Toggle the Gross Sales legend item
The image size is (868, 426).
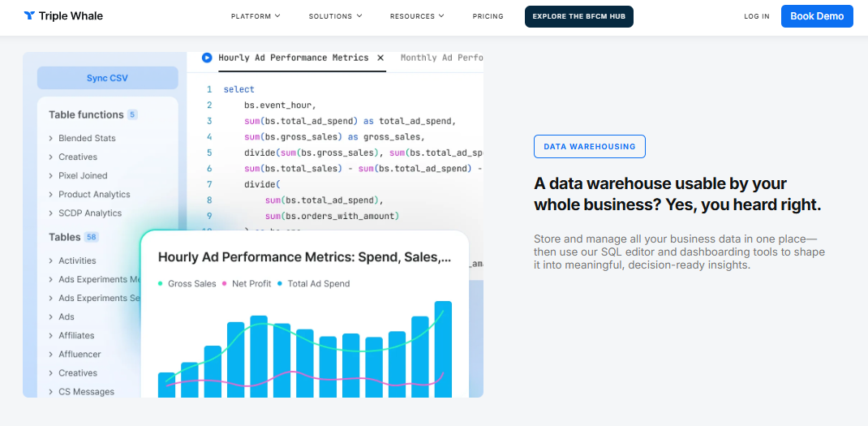click(x=187, y=284)
